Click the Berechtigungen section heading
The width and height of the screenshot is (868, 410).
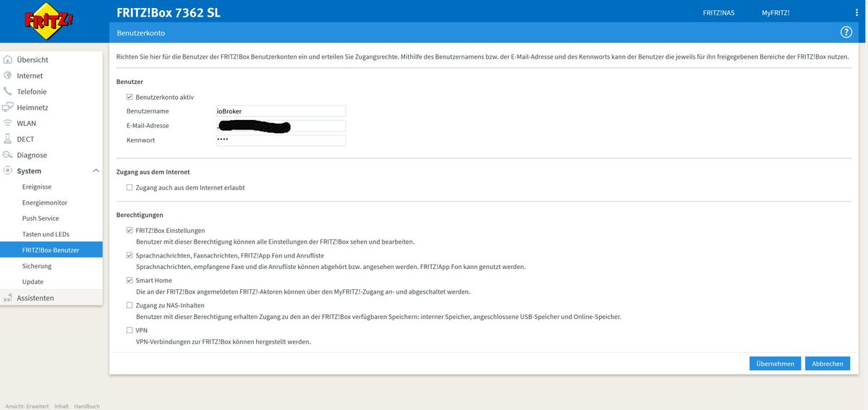pos(140,215)
